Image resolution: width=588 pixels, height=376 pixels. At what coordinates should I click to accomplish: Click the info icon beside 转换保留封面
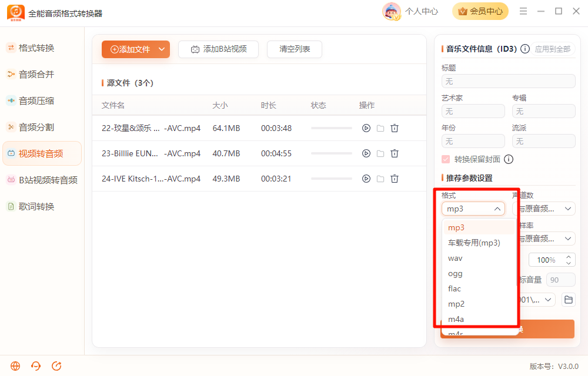(x=509, y=159)
